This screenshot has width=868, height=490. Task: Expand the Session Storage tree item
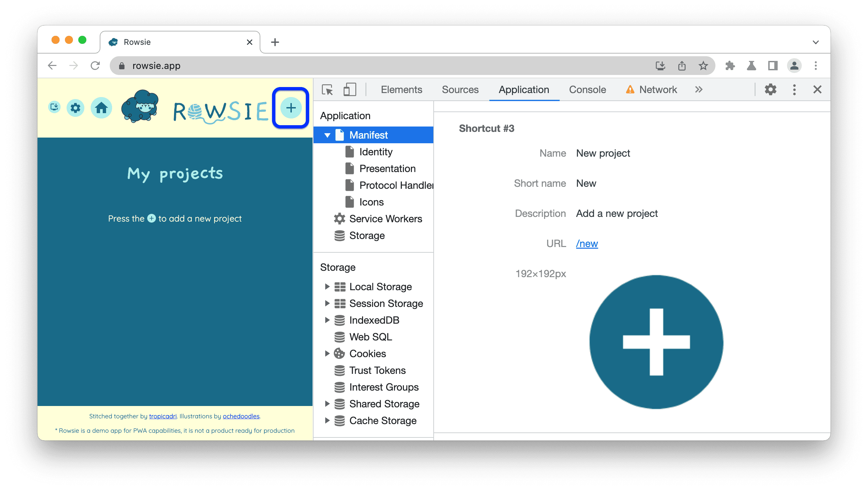pos(325,303)
